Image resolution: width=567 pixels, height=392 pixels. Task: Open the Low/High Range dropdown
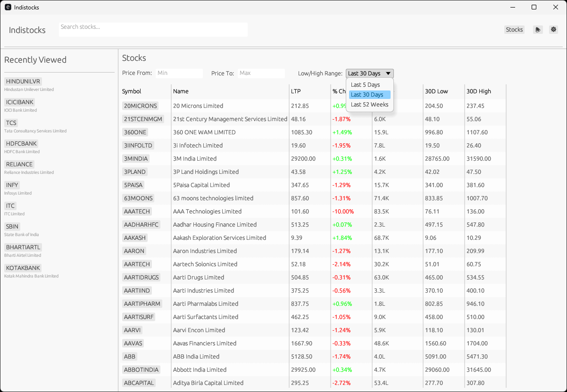tap(369, 73)
